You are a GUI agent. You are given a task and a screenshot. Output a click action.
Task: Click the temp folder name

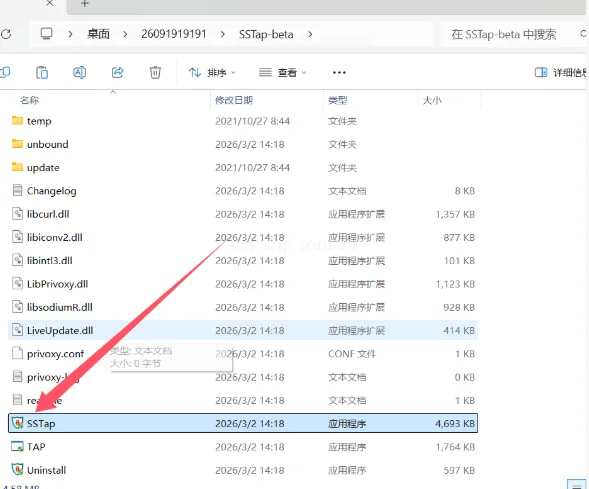[x=39, y=121]
